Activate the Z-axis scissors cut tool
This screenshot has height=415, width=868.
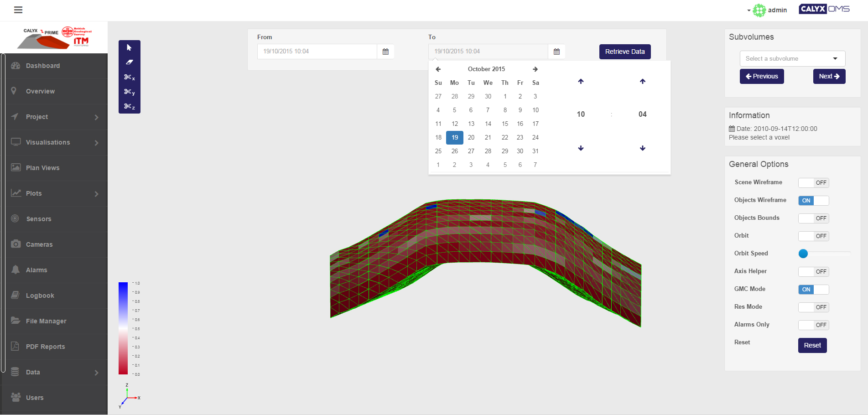pyautogui.click(x=129, y=106)
